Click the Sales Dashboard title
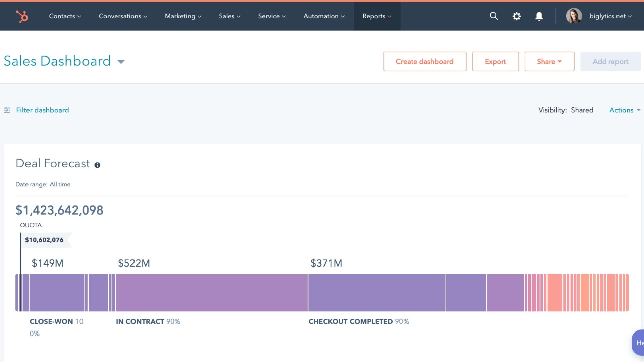 [57, 61]
